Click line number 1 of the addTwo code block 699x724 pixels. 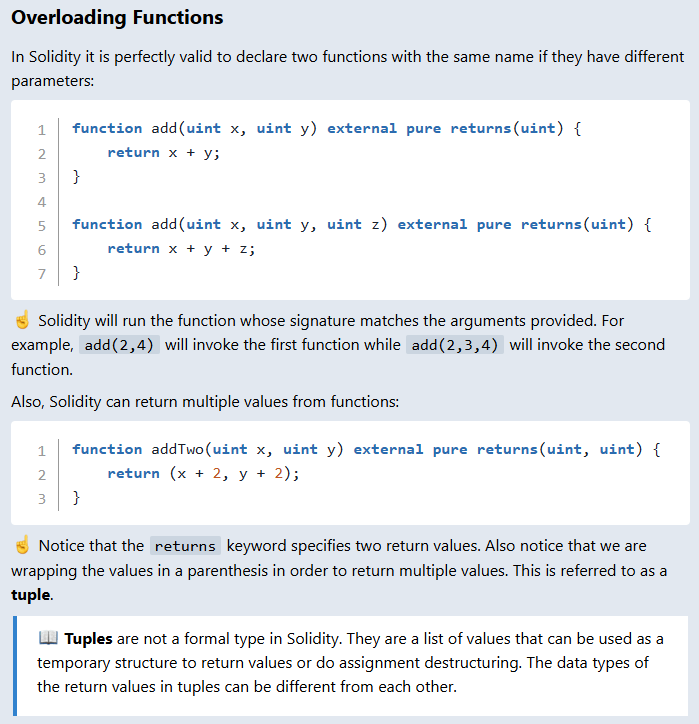42,450
